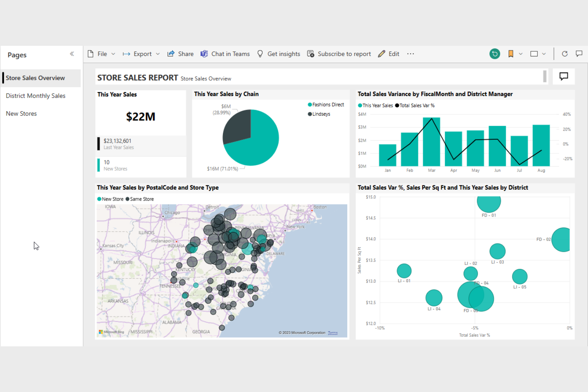Screen dimensions: 588x392
Task: Collapse the Pages pane with the double chevron
Action: point(72,54)
